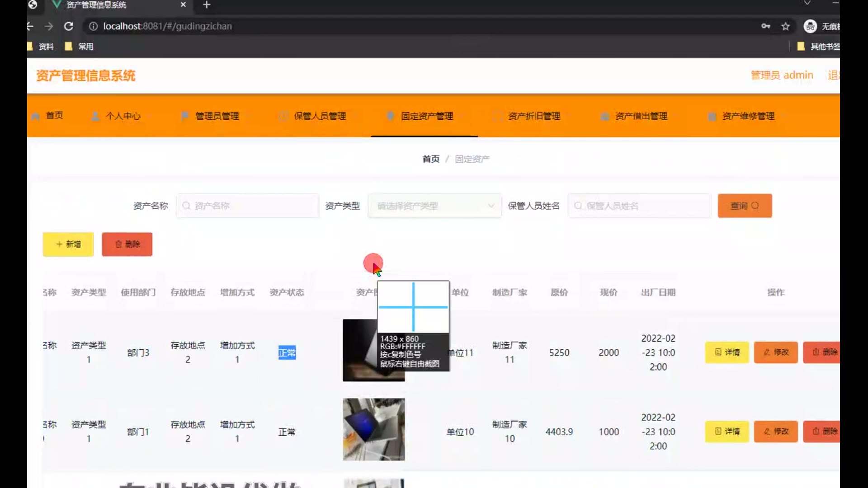Reload the browser page
The width and height of the screenshot is (868, 488).
click(x=69, y=26)
